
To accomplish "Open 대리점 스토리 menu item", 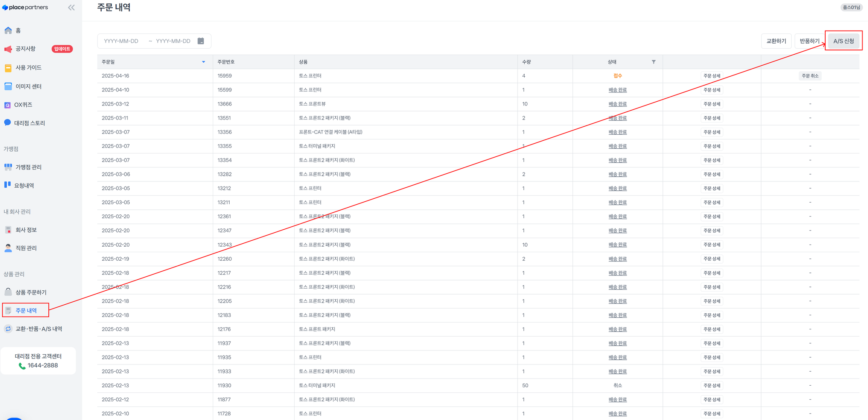I will [30, 123].
